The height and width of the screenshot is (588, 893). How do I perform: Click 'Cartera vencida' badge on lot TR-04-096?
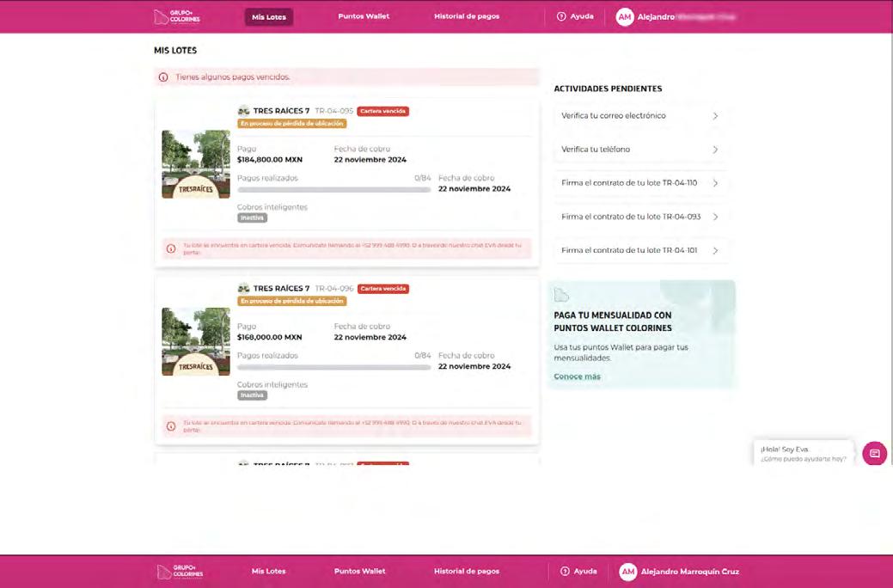[x=382, y=289]
